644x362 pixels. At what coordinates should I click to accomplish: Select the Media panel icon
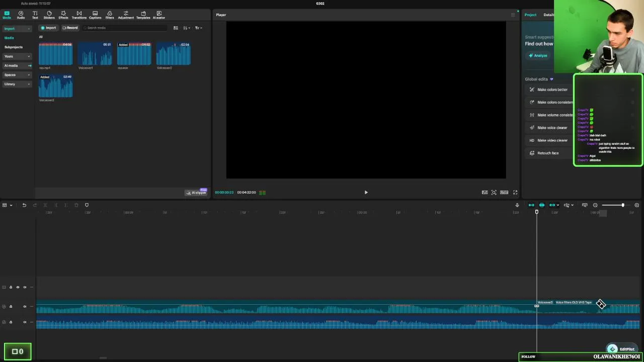pyautogui.click(x=7, y=15)
